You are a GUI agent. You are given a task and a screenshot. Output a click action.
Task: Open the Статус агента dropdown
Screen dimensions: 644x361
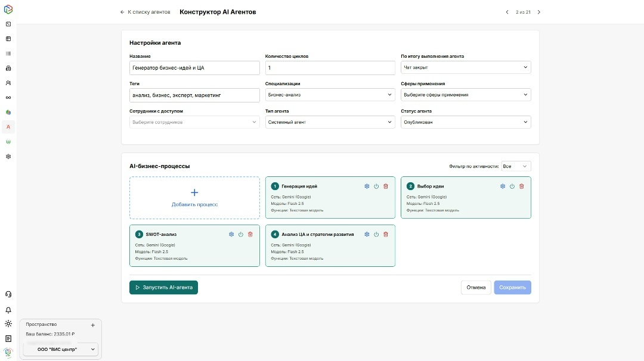click(x=466, y=122)
